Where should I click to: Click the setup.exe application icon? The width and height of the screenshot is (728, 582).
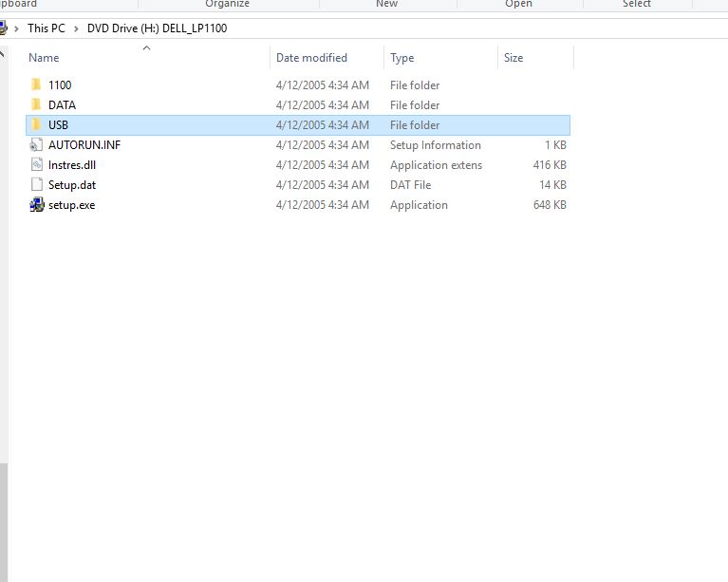click(x=36, y=205)
